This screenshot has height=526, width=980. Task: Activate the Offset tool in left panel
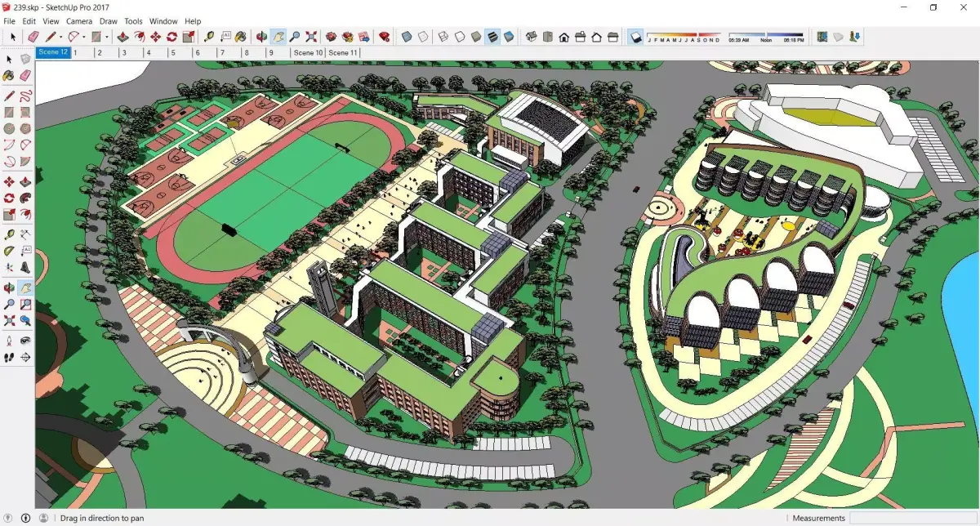click(25, 214)
